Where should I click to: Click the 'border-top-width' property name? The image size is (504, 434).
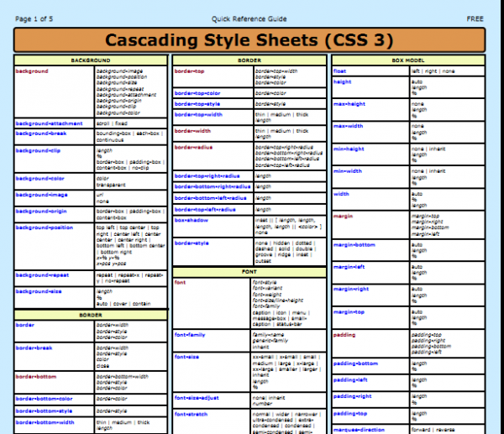(x=198, y=114)
